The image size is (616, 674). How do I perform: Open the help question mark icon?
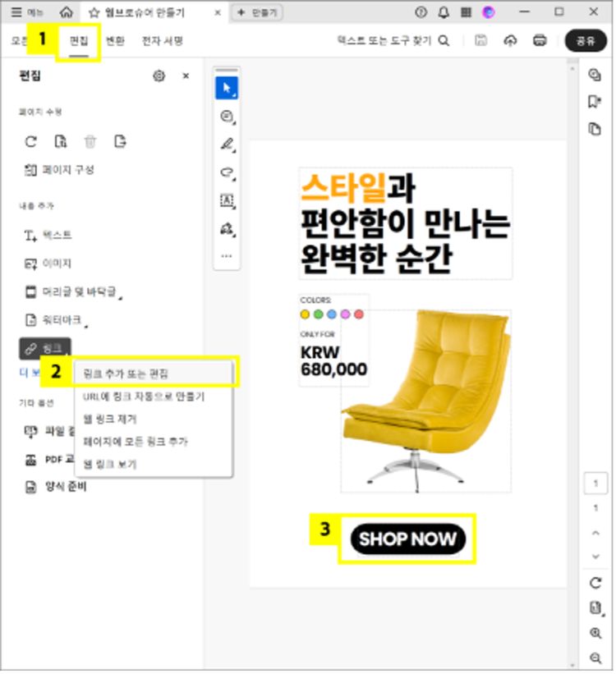421,12
